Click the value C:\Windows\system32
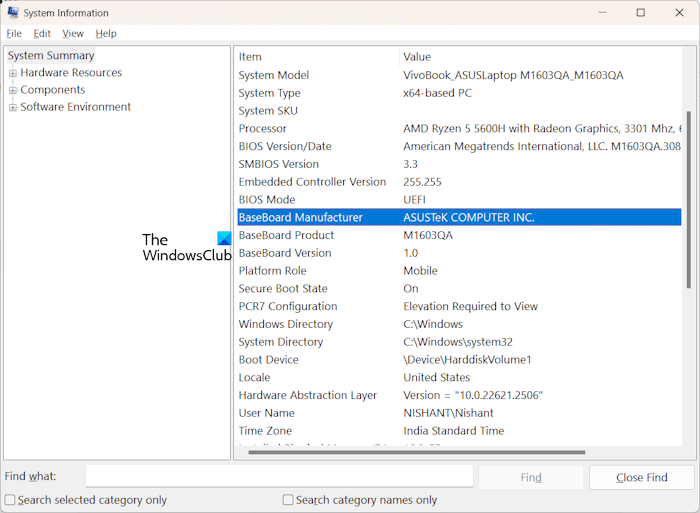Viewport: 700px width, 513px height. click(x=458, y=342)
